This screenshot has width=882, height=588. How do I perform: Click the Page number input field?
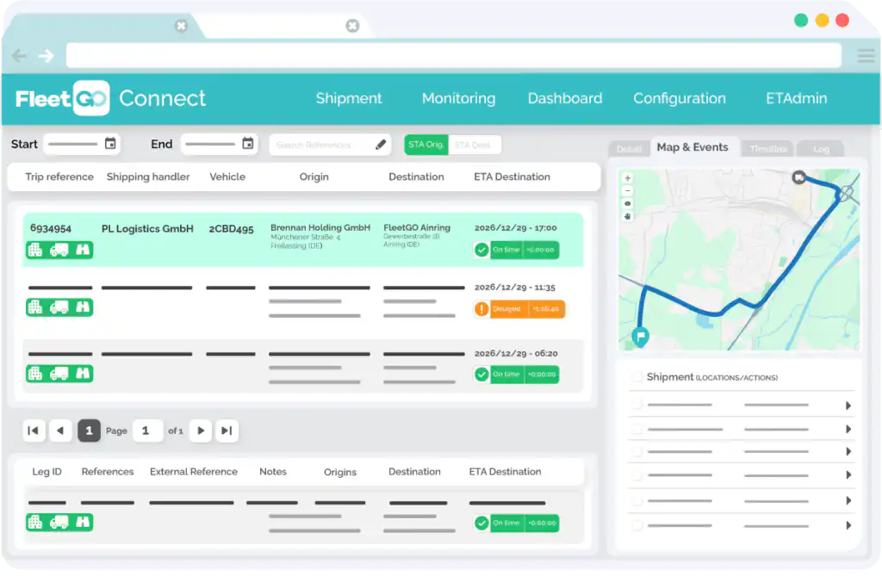[147, 430]
